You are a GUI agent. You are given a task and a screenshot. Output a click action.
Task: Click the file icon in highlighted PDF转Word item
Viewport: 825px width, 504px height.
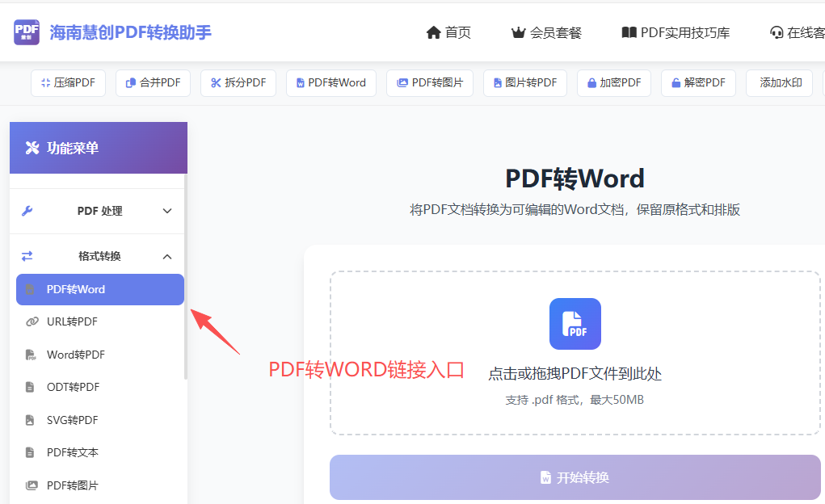[30, 289]
